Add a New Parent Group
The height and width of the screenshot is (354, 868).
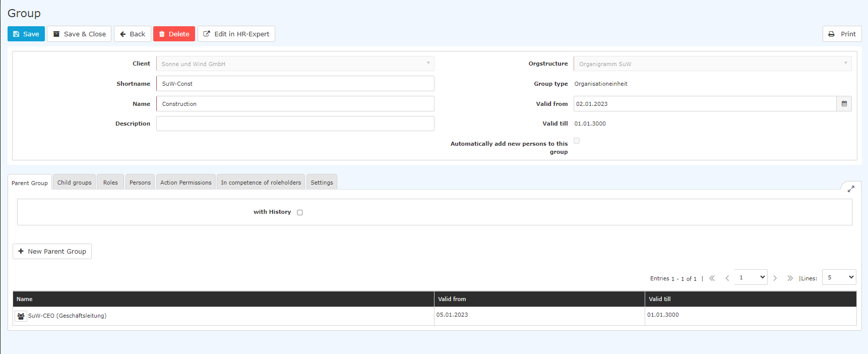tap(52, 251)
